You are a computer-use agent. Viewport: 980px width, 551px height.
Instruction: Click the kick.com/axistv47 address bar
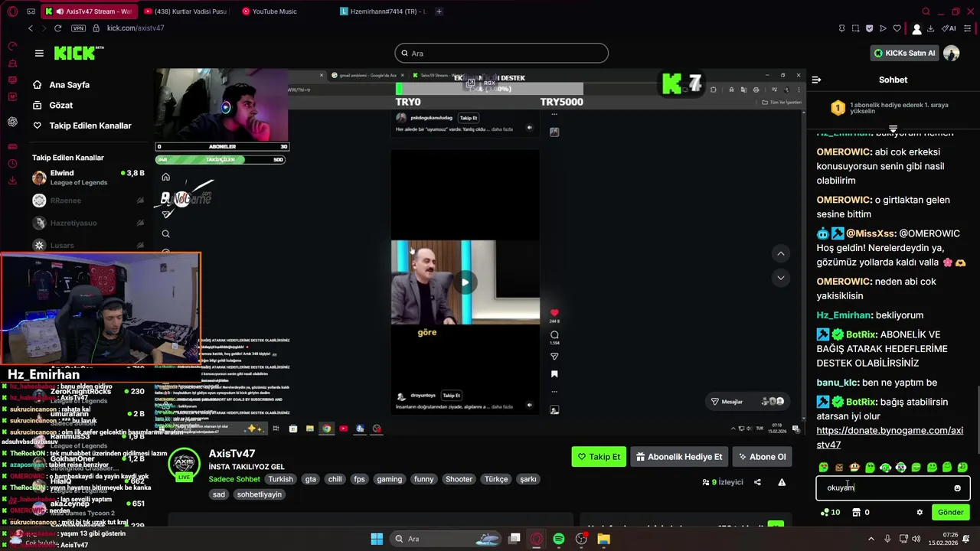coord(136,28)
